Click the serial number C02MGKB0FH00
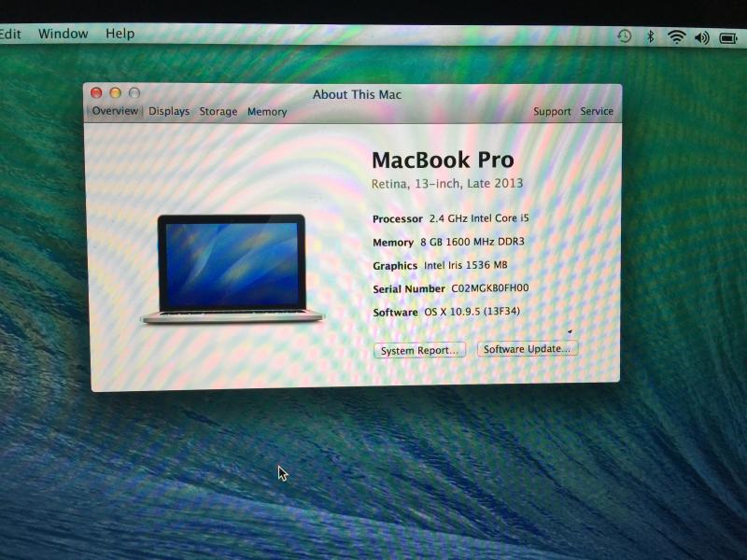 pyautogui.click(x=489, y=288)
